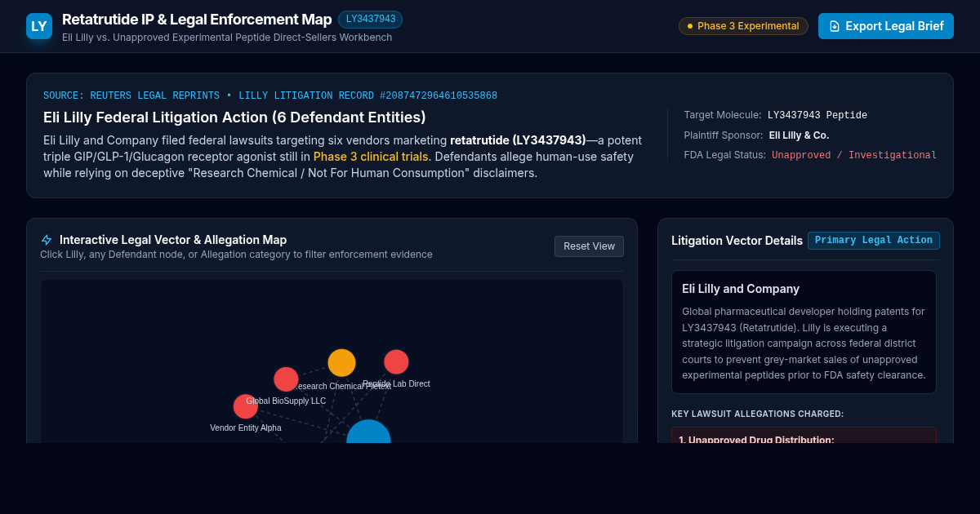This screenshot has height=514, width=980.
Task: Click the Global BioSupply LLC node label
Action: (286, 401)
